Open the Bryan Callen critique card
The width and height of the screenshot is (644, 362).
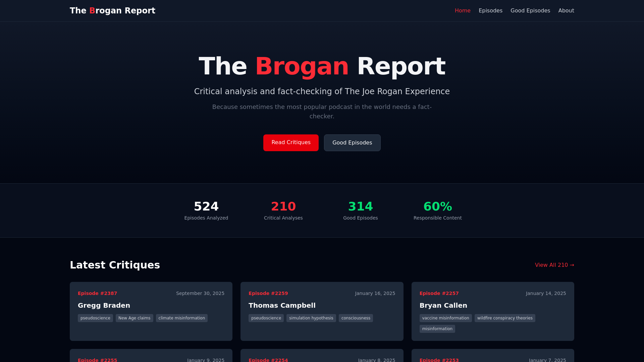point(493,311)
